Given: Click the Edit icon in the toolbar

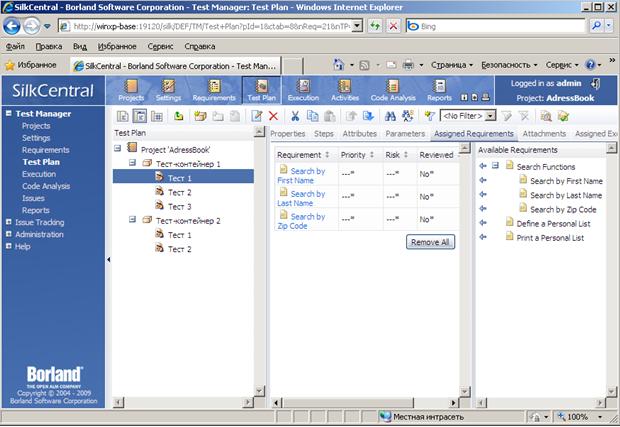Looking at the screenshot, I should coord(256,116).
